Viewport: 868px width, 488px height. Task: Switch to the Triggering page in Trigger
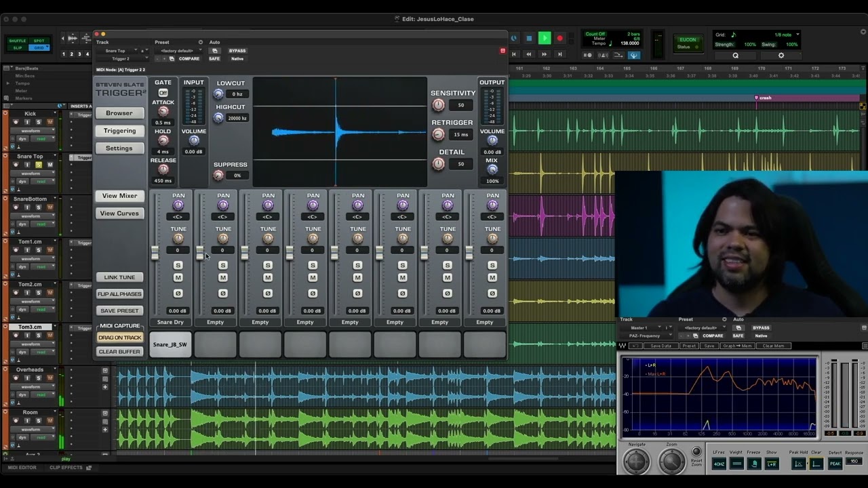[x=119, y=131]
